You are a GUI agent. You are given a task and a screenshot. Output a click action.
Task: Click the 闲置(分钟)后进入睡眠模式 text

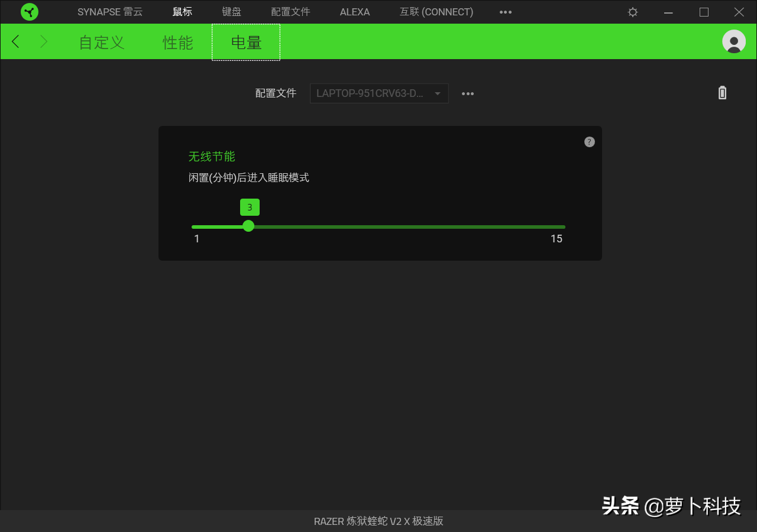[249, 177]
